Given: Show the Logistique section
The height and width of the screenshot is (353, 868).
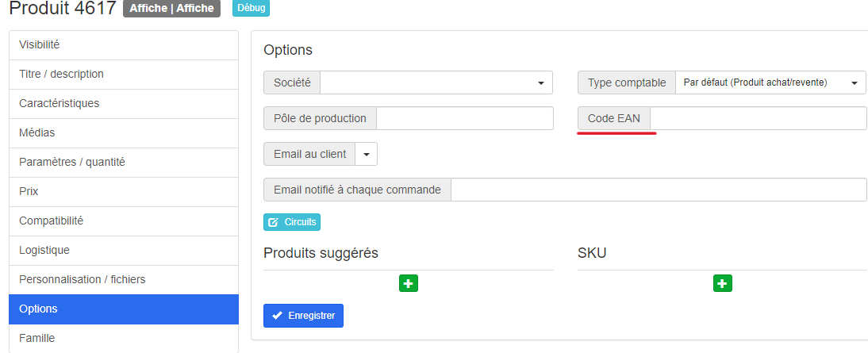Looking at the screenshot, I should coord(124,250).
